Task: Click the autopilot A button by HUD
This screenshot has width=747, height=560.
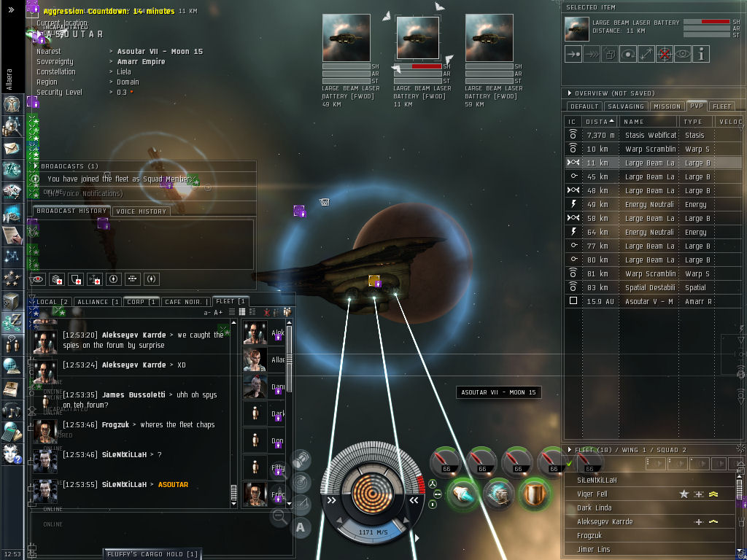Action: click(x=300, y=527)
